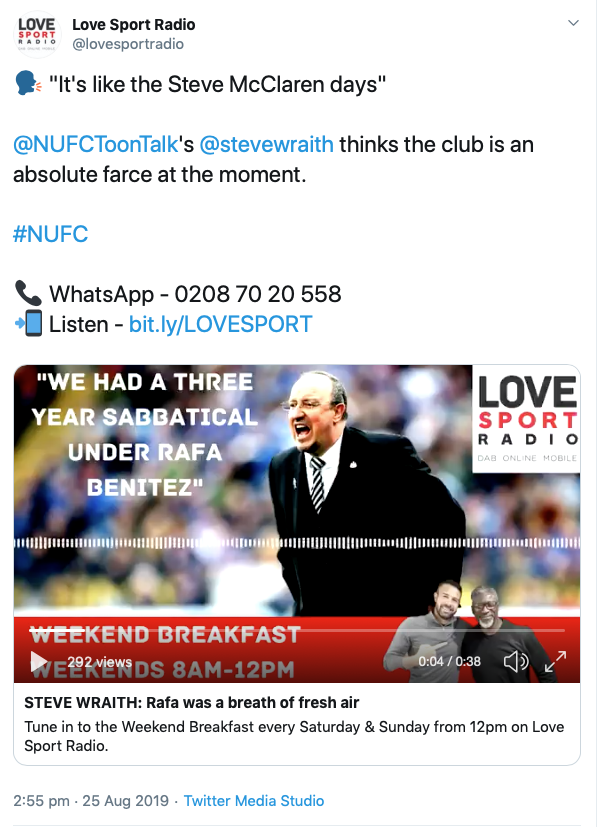Viewport: 597px width, 827px height.
Task: Open the tweet options chevron menu
Action: pyautogui.click(x=573, y=23)
